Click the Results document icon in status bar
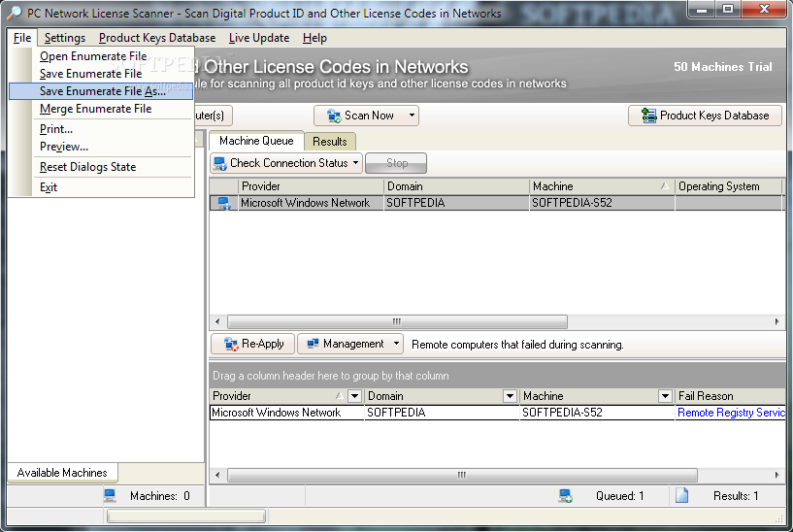The width and height of the screenshot is (793, 532). point(681,495)
